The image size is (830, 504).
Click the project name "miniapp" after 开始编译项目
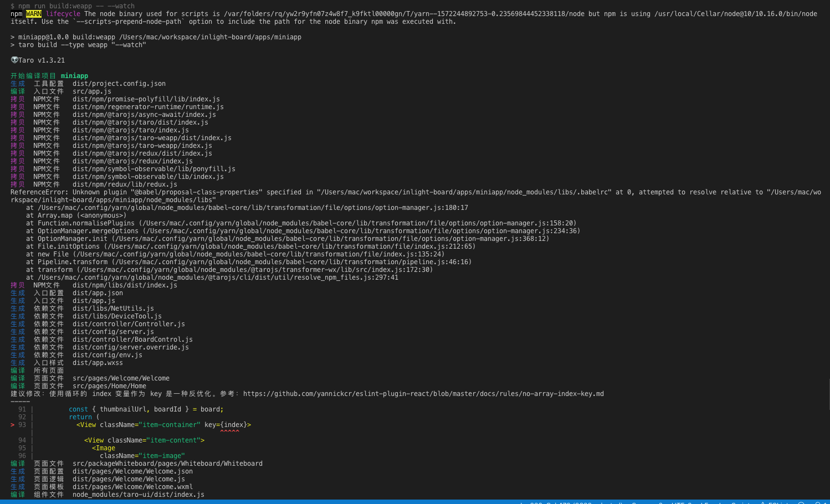pyautogui.click(x=74, y=76)
